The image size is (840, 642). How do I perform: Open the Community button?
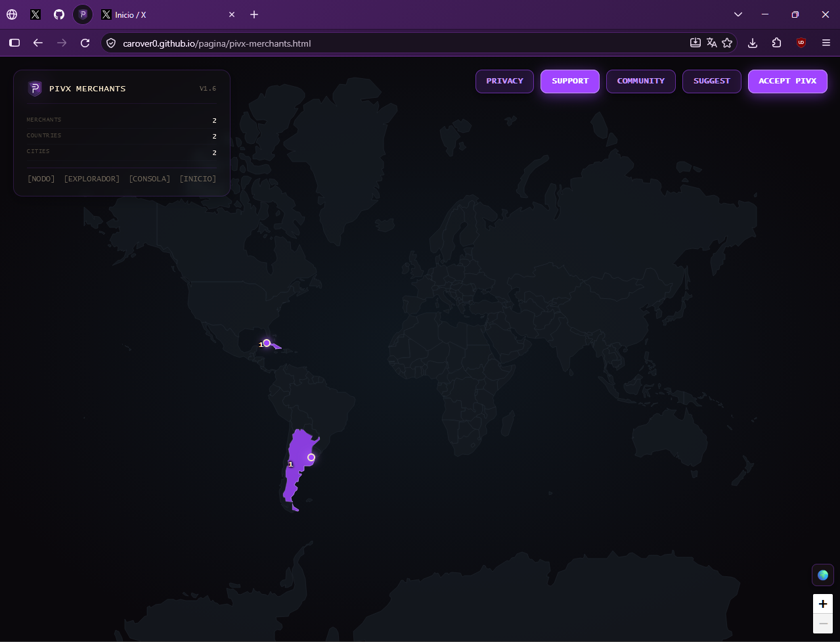641,81
